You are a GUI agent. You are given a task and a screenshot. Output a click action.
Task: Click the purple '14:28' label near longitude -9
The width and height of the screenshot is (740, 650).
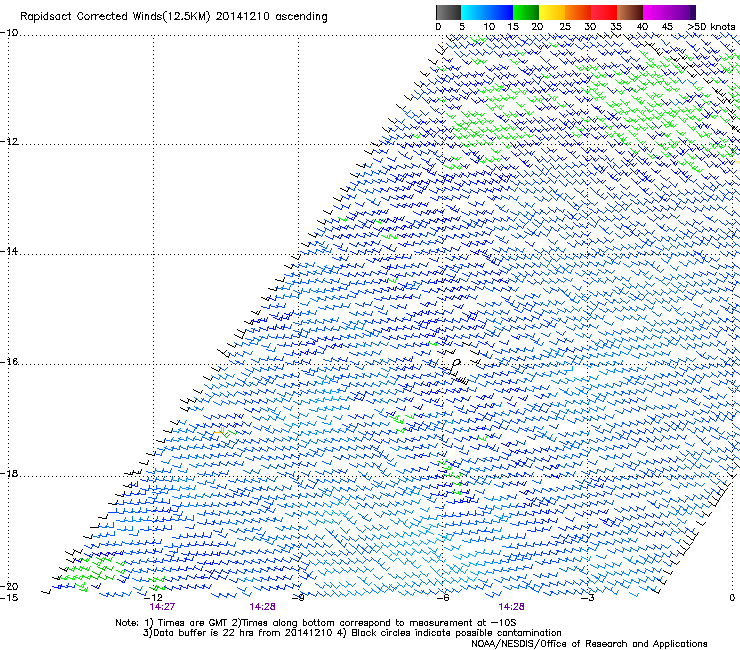[262, 607]
